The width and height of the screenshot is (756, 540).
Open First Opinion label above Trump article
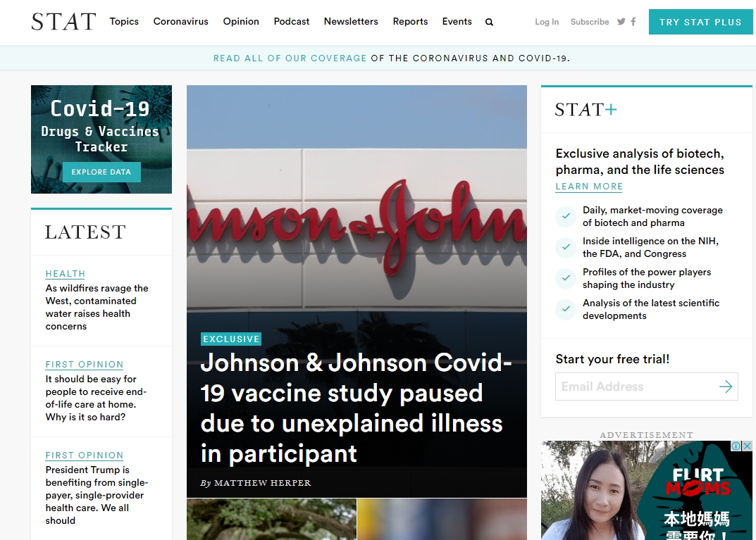(85, 456)
